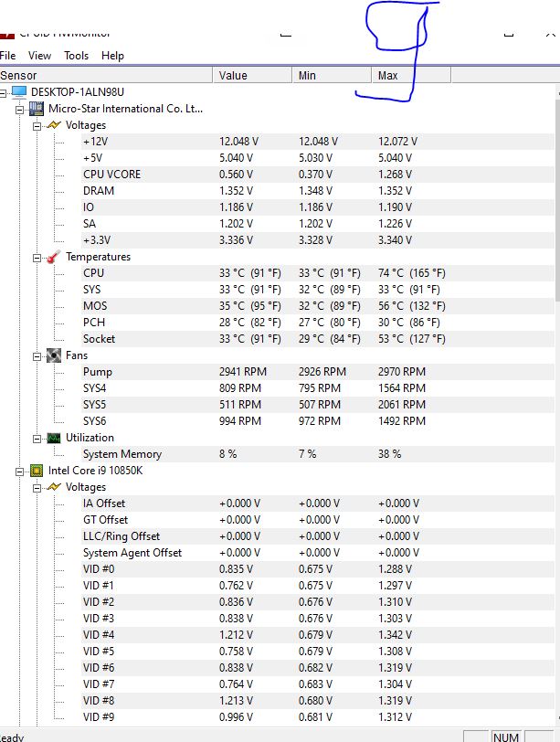The height and width of the screenshot is (742, 560).
Task: Collapse the Micro-Star International node
Action: [x=19, y=110]
